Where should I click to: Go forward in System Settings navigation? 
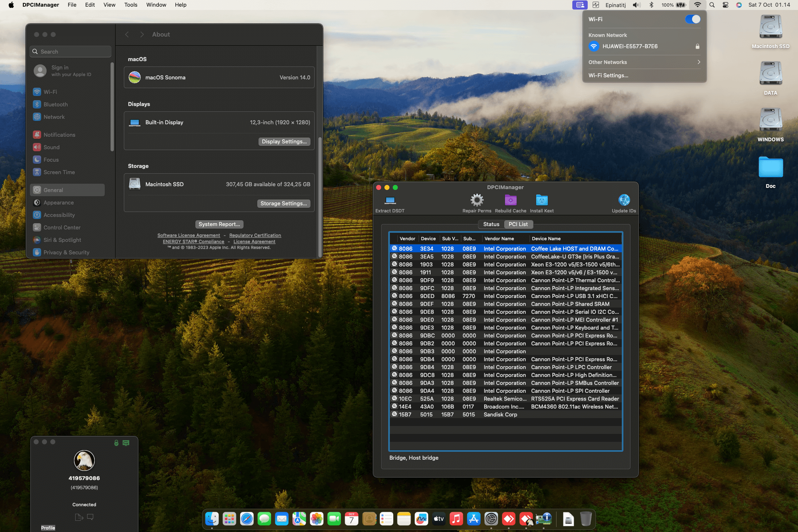(x=142, y=34)
